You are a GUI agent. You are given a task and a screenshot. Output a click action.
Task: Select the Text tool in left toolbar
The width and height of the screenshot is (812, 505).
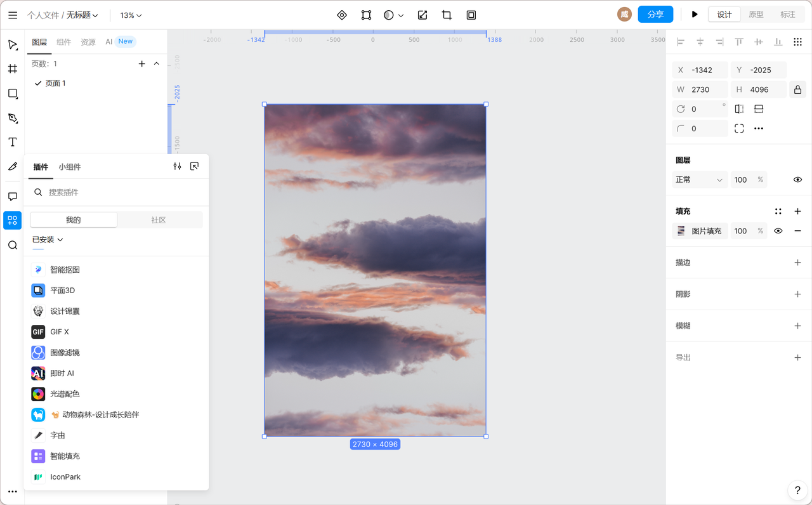tap(12, 142)
